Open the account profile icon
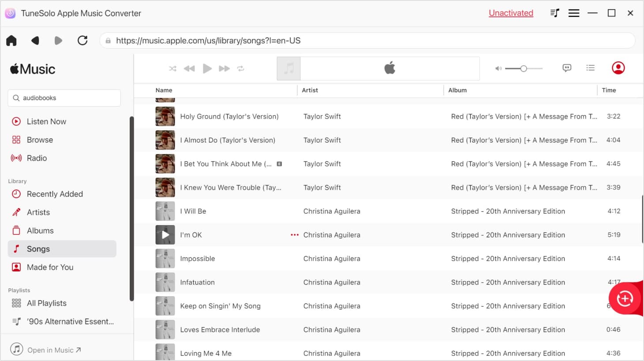This screenshot has width=644, height=361. [618, 68]
